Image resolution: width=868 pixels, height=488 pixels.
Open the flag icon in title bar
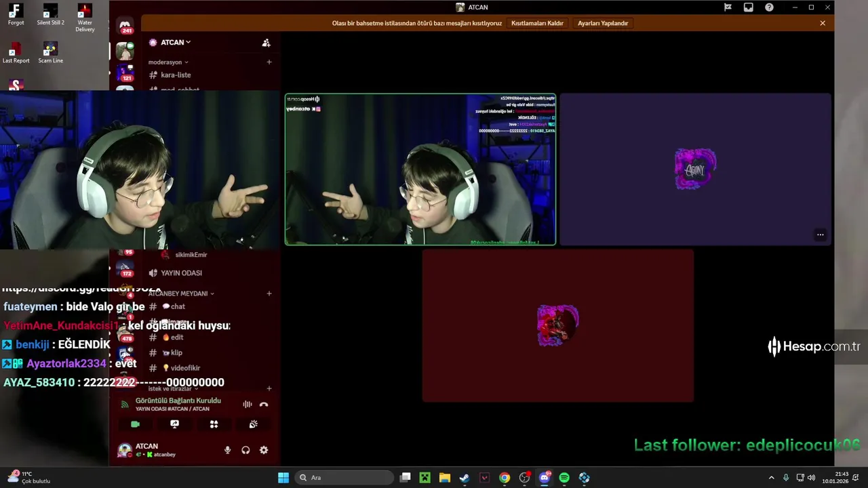click(728, 7)
